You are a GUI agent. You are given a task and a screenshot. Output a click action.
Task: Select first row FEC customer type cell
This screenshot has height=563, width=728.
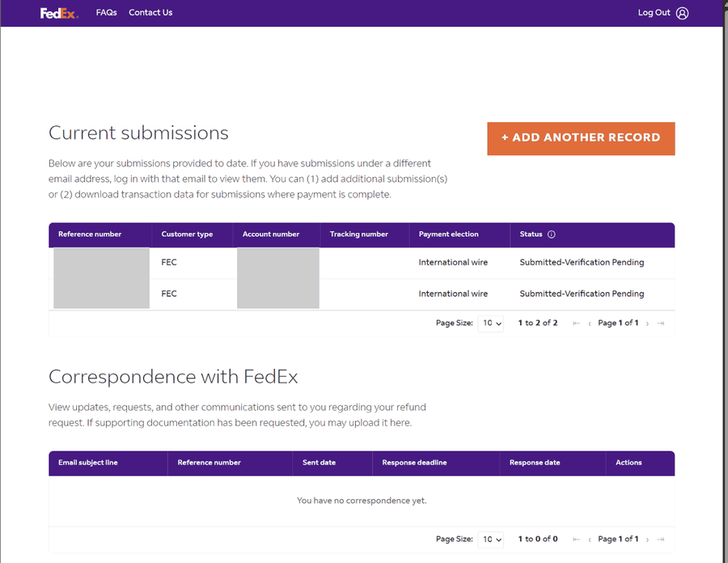click(169, 262)
